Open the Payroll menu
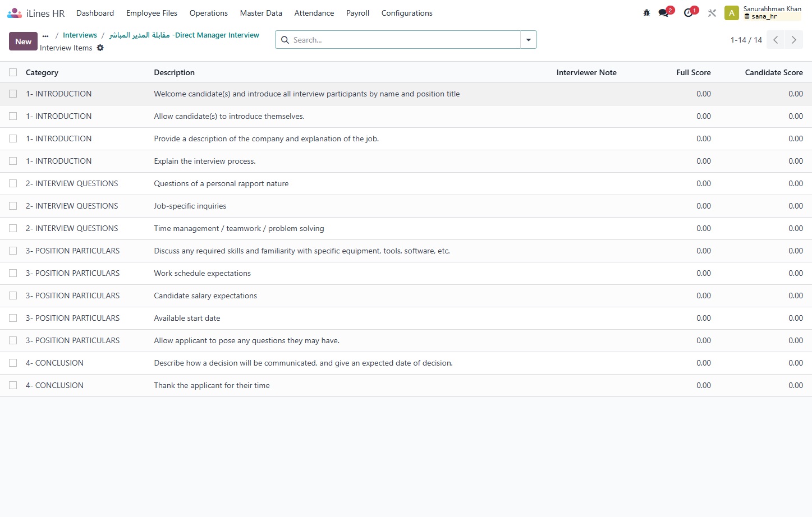 357,13
